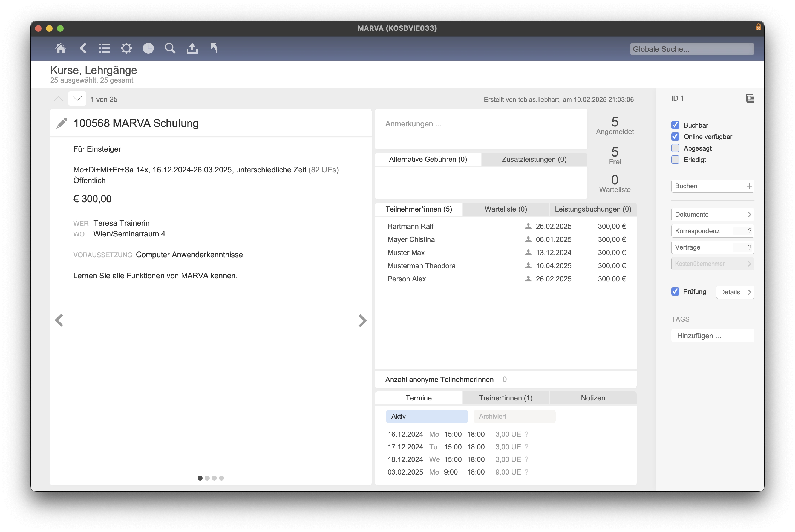Open the settings gear icon
This screenshot has width=795, height=532.
[x=126, y=48]
